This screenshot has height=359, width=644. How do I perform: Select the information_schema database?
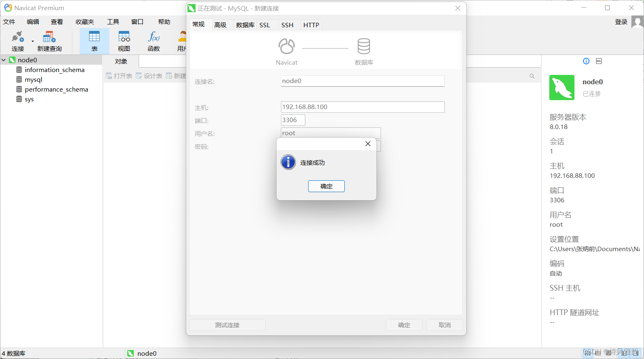point(54,70)
